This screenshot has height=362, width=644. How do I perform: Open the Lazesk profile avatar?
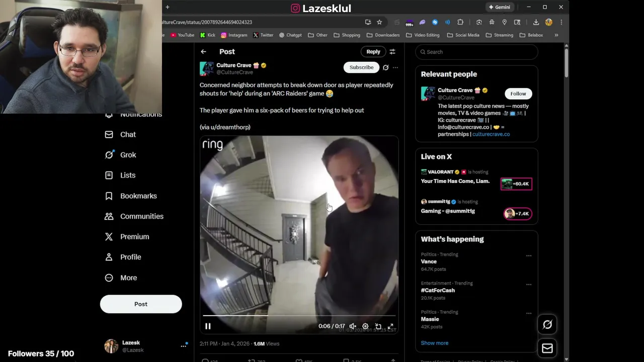click(111, 346)
